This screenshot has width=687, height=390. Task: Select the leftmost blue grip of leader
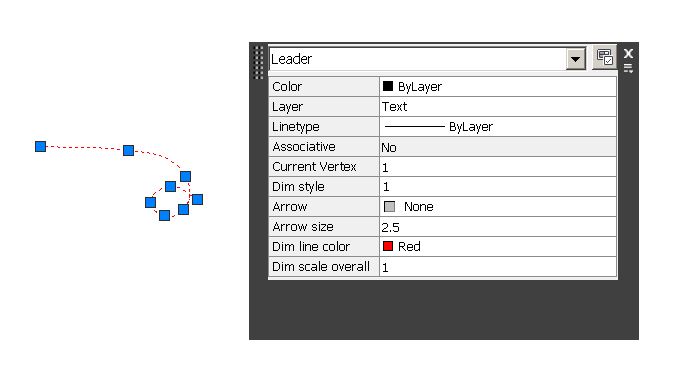[40, 146]
